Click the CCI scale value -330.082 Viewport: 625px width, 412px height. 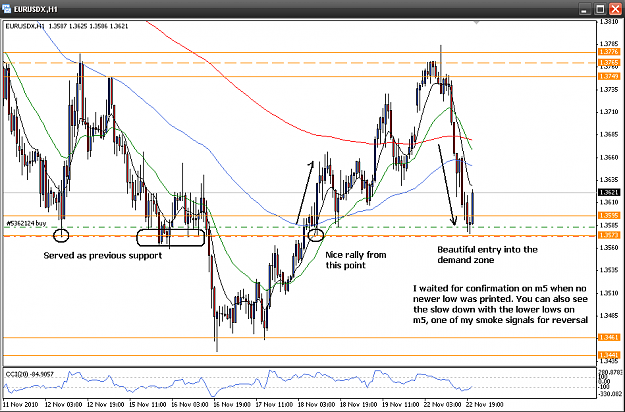click(610, 394)
